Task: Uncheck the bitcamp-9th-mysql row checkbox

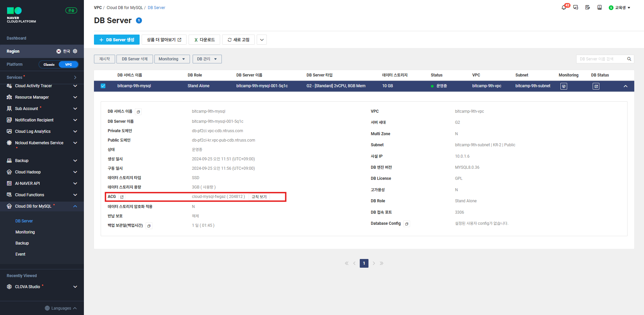Action: point(103,86)
